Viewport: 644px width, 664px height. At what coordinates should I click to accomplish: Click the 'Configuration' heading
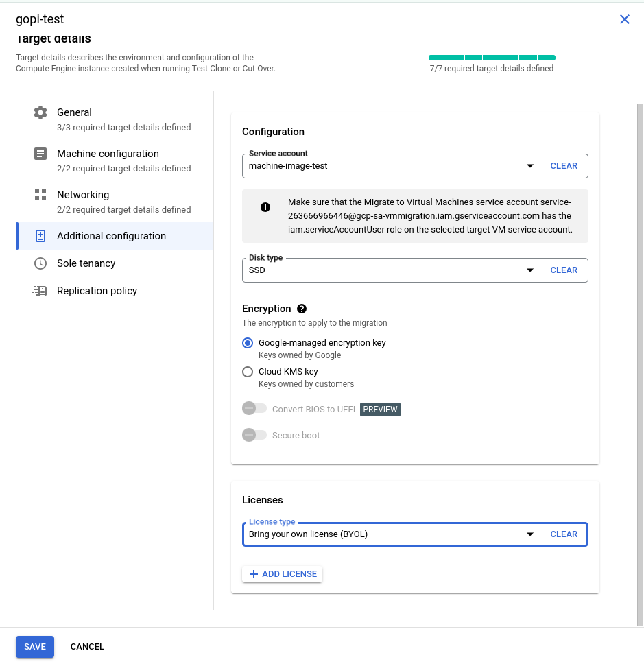point(273,132)
